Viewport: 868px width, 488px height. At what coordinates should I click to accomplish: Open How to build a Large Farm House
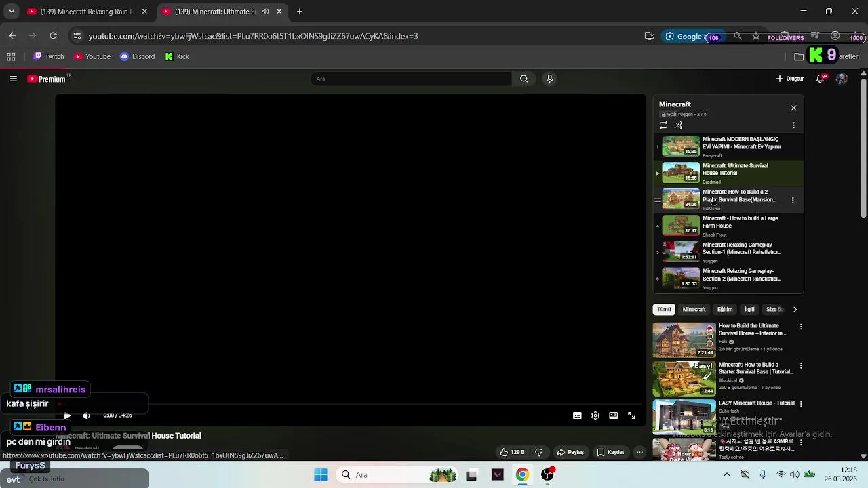coord(728,226)
